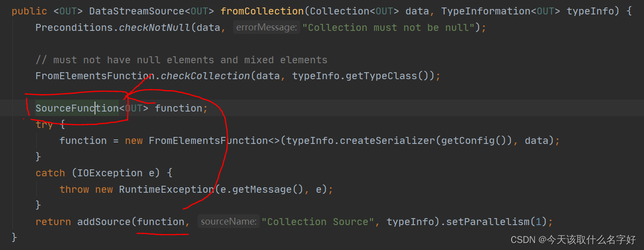This screenshot has width=644, height=250.
Task: Select the addSource method call
Action: pos(104,222)
